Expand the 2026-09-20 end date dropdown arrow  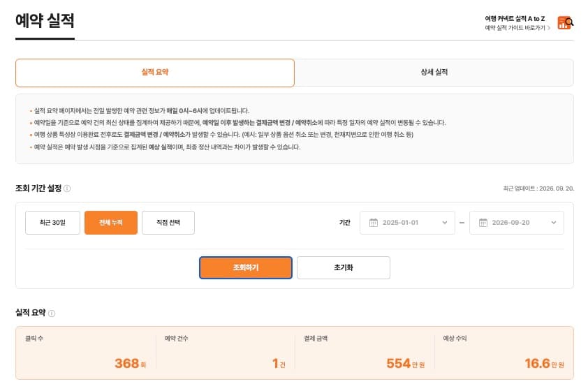coord(554,222)
